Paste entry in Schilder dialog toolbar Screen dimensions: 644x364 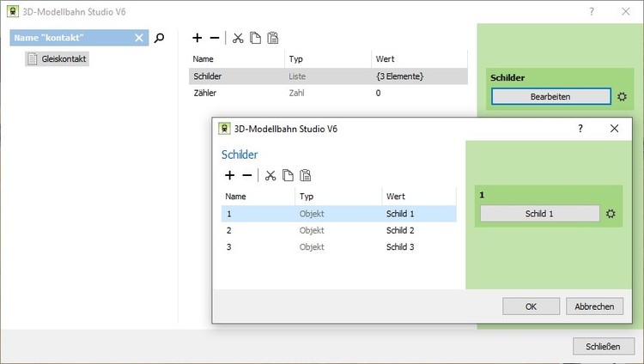point(305,175)
